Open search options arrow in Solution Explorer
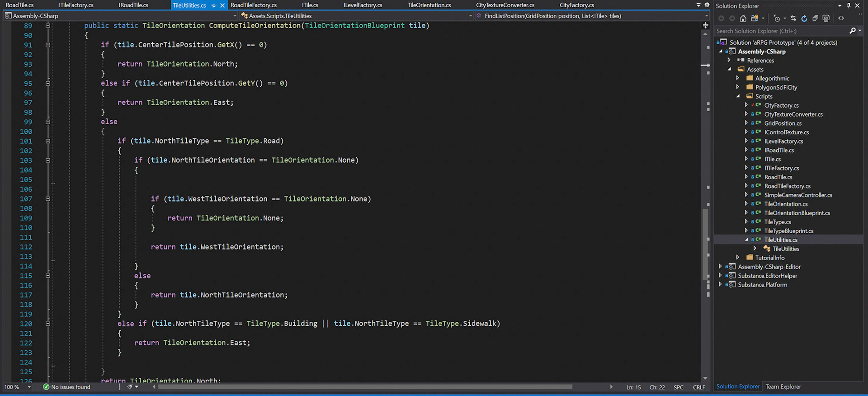This screenshot has height=396, width=868. 859,31
